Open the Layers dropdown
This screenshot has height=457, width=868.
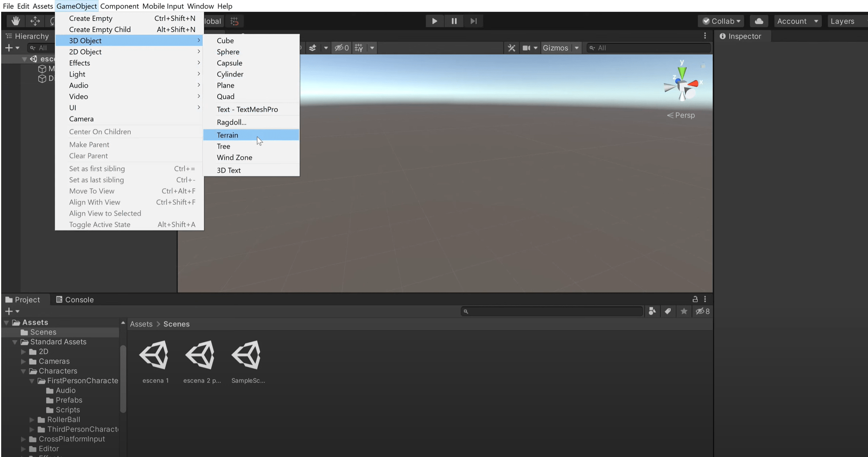(847, 21)
